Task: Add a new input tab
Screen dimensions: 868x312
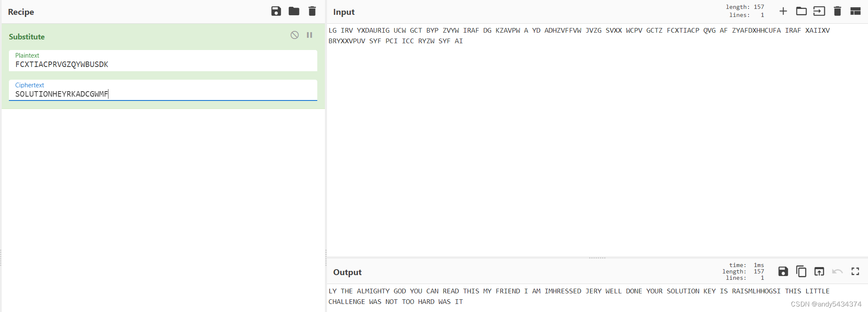Action: 783,11
